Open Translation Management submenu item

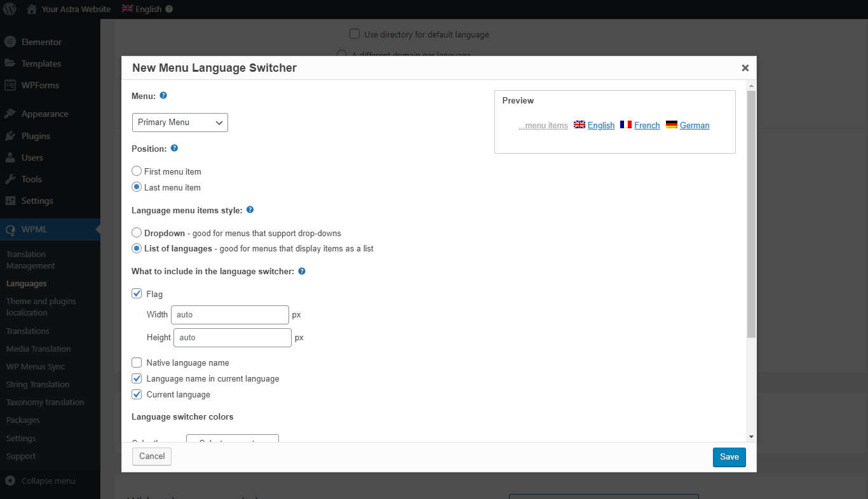31,260
